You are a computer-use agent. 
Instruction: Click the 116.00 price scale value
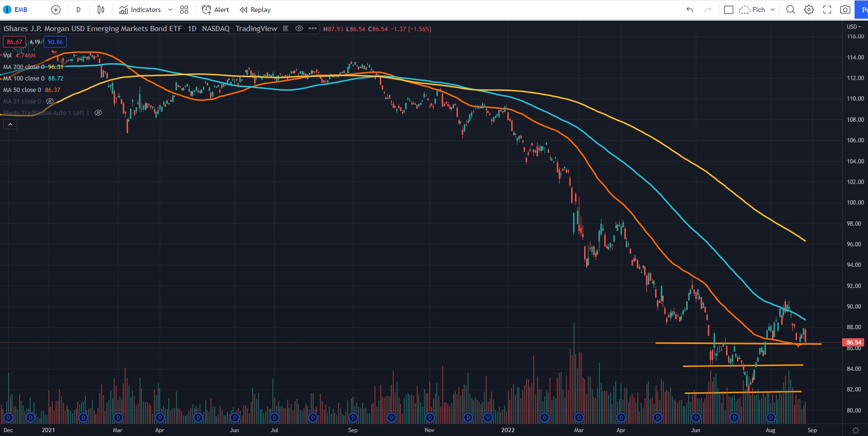855,36
